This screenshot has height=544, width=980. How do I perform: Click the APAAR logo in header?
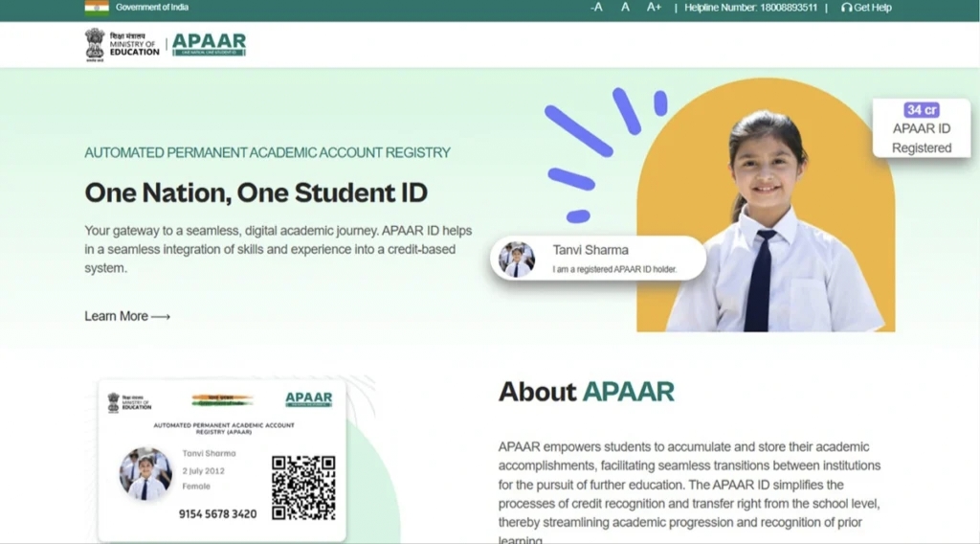(x=209, y=44)
